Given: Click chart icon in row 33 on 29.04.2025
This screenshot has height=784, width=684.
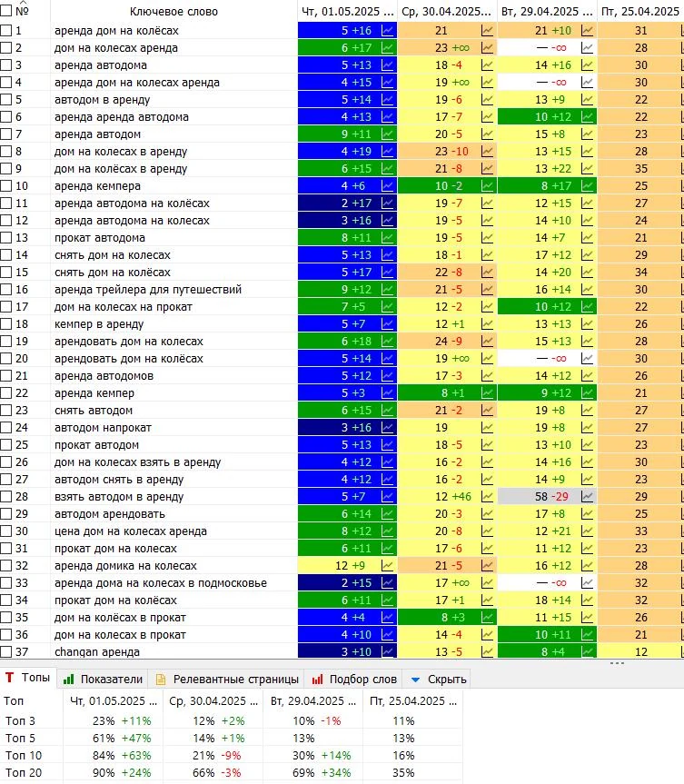Looking at the screenshot, I should pos(587,583).
